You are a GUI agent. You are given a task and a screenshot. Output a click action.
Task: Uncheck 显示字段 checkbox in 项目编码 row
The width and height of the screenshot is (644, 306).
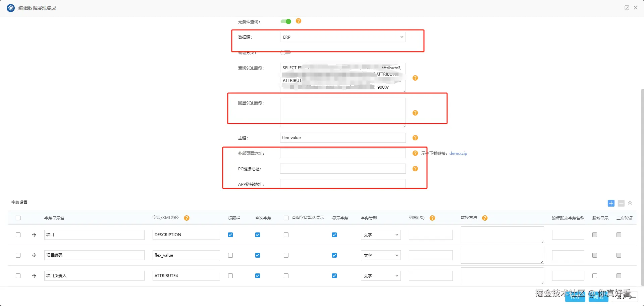pos(334,255)
